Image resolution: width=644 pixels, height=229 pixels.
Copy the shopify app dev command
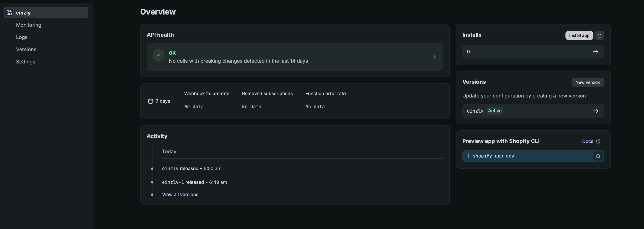pos(598,156)
